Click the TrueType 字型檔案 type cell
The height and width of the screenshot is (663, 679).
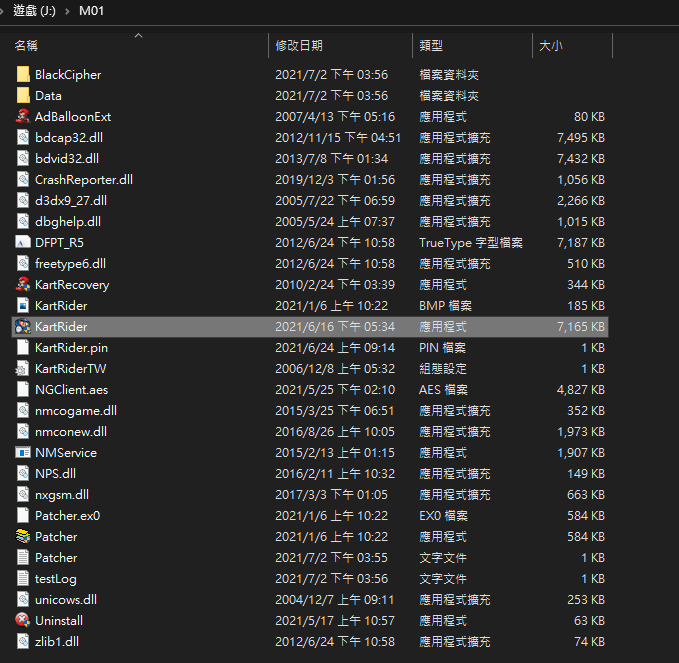(x=471, y=243)
